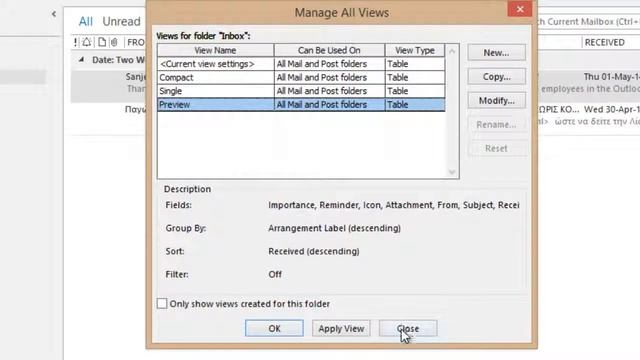
Task: Select the <Current view settings> row
Action: [x=301, y=64]
